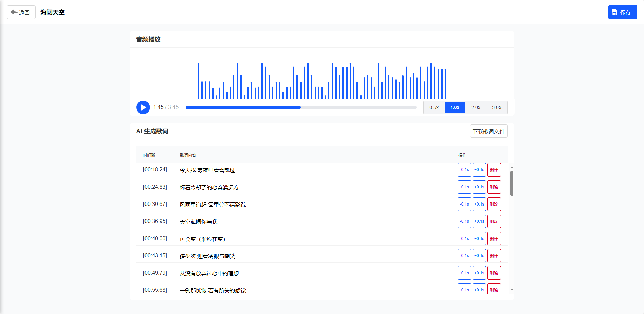Switch playback speed to 2.0x
Viewport: 644px width, 314px height.
coord(476,107)
